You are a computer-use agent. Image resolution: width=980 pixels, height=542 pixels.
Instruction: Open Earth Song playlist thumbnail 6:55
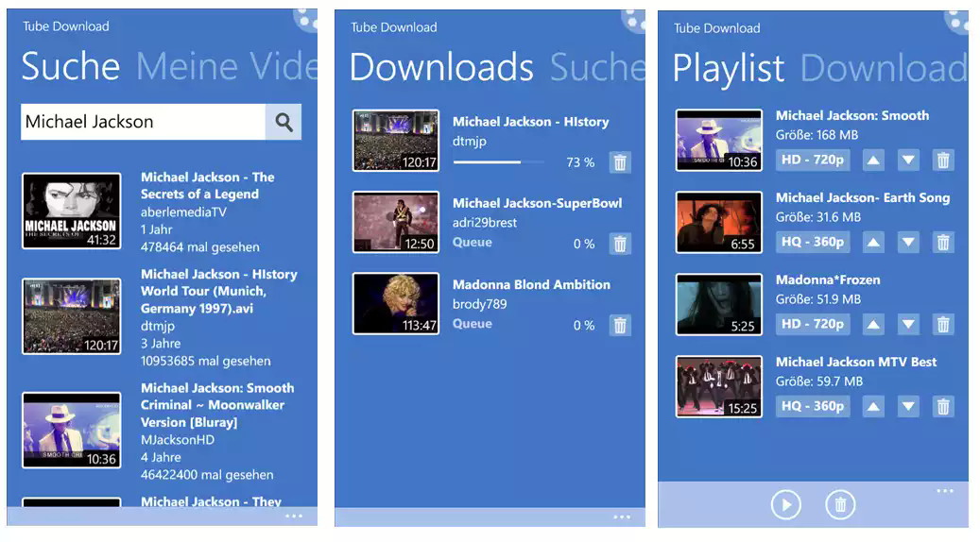[x=719, y=222]
